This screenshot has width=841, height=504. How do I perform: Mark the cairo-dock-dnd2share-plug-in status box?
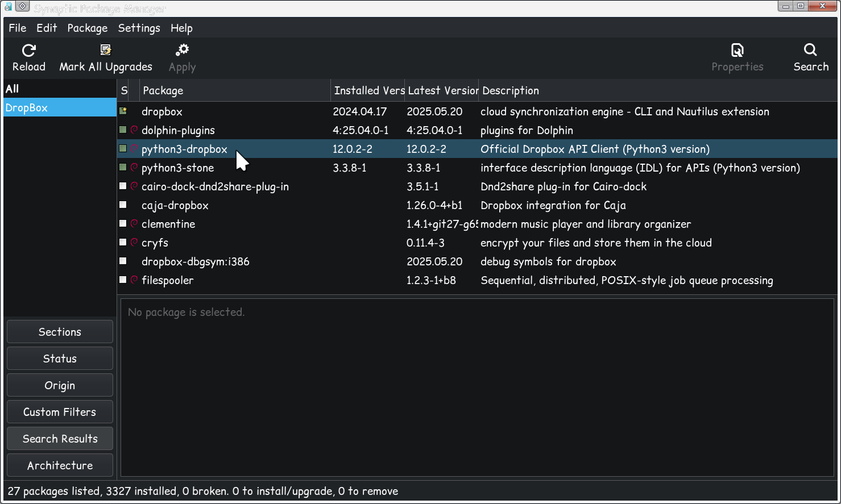[123, 186]
